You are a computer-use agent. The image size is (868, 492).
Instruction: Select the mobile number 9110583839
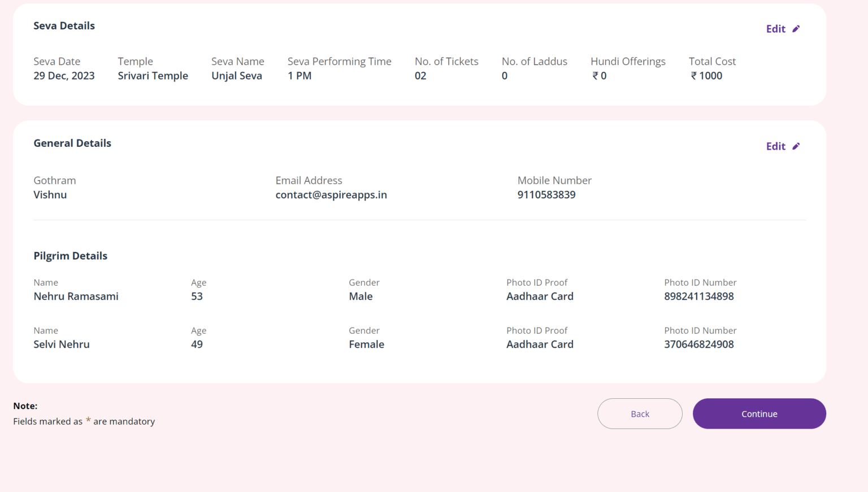point(546,194)
